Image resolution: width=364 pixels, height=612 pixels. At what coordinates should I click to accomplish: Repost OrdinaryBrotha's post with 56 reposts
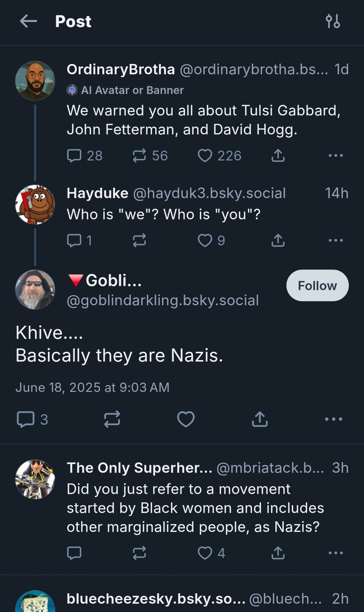pos(139,156)
